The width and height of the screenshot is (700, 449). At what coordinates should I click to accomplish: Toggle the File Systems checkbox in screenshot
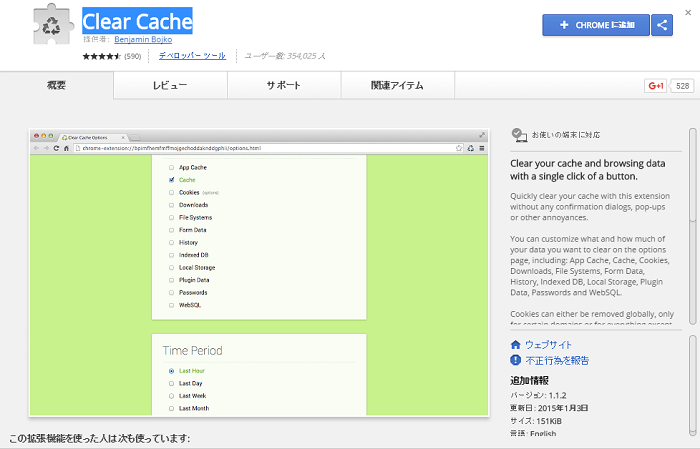171,217
